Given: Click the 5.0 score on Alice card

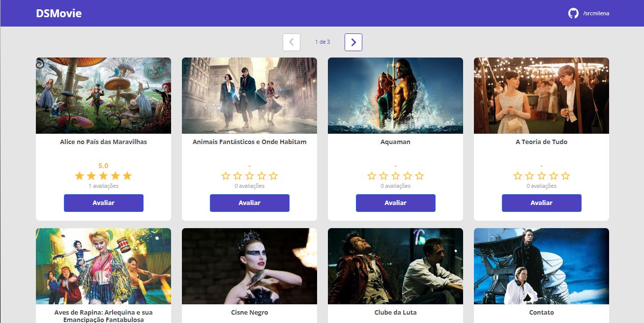Looking at the screenshot, I should point(103,166).
